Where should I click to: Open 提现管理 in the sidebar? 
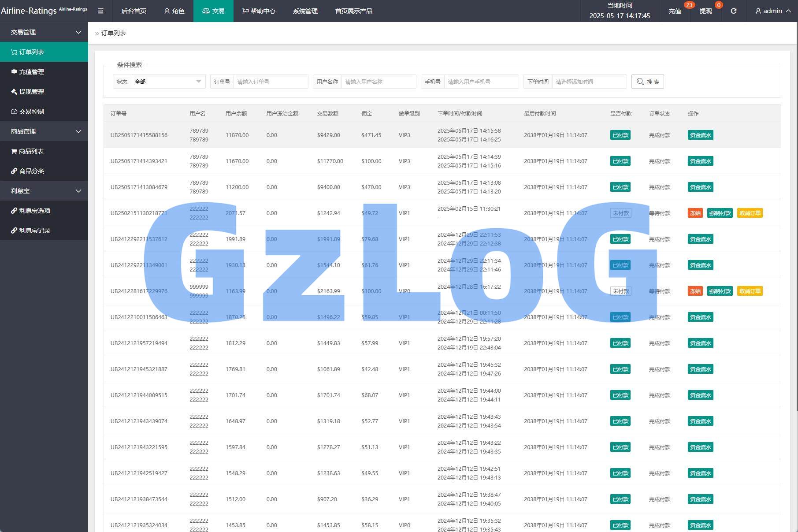(32, 92)
